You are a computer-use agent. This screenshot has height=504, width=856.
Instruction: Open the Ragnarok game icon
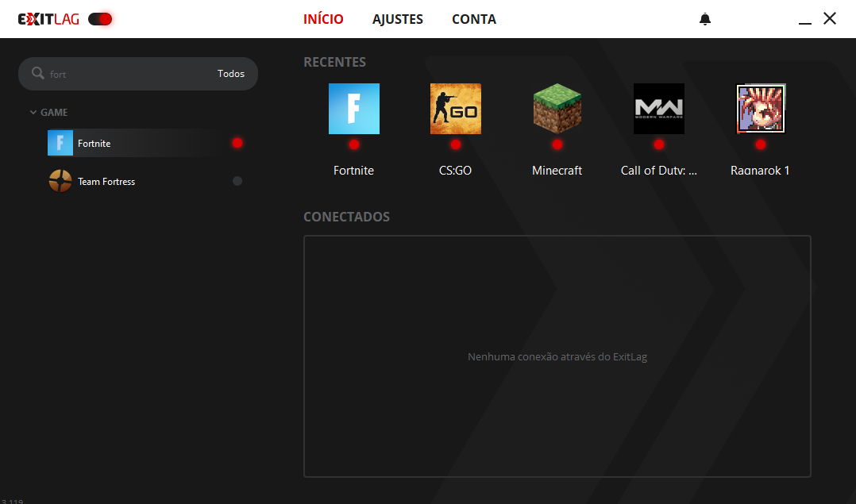coord(760,109)
